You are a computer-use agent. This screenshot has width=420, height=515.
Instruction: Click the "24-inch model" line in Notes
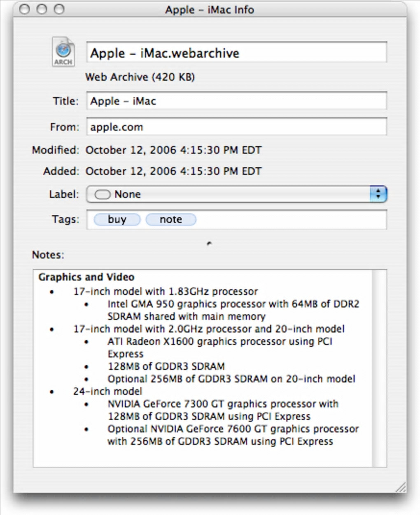(107, 391)
